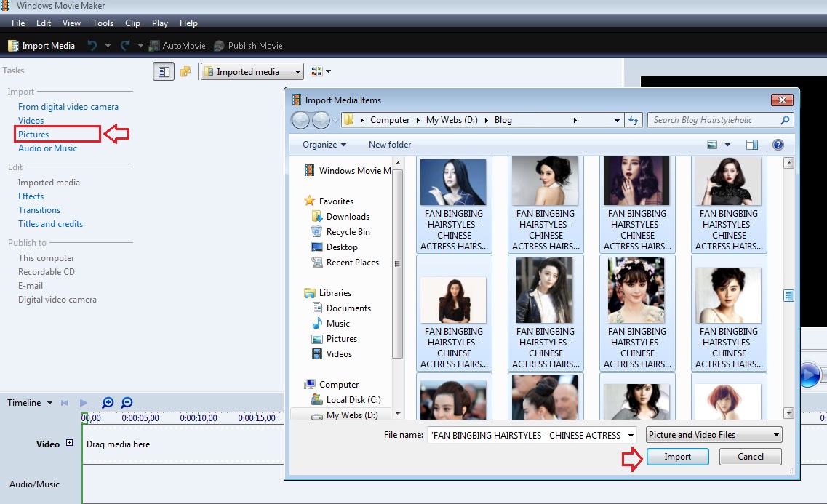Select Desktop in navigation pane
This screenshot has height=504, width=827.
click(335, 247)
